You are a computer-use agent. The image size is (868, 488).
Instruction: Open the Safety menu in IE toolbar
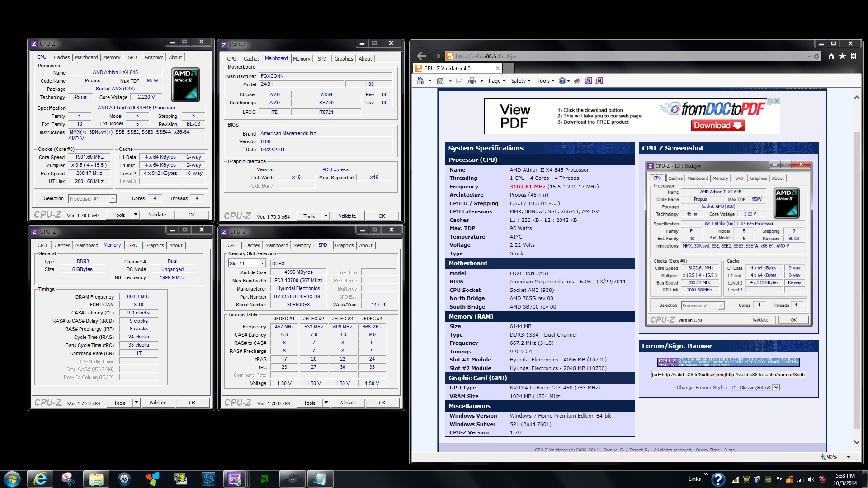click(x=521, y=81)
